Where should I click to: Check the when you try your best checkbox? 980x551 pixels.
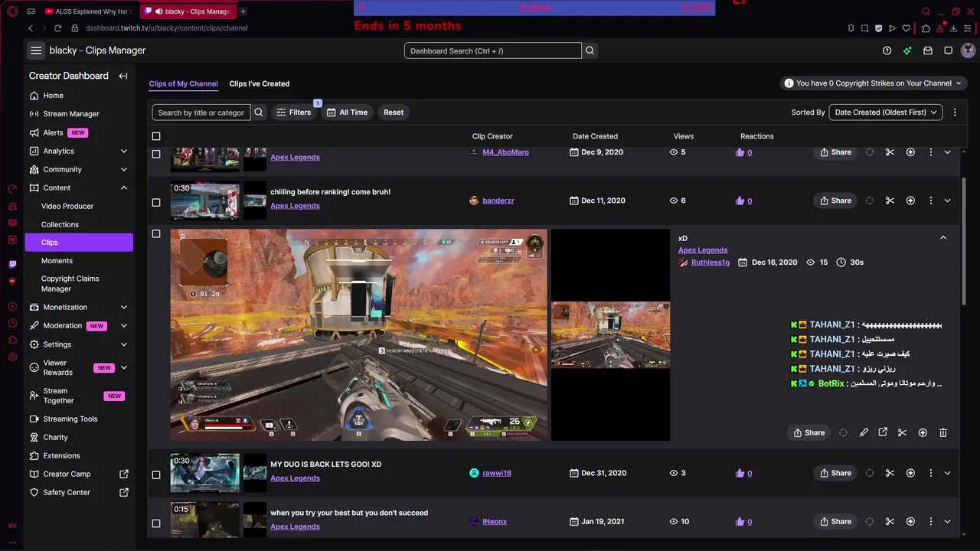click(x=156, y=523)
